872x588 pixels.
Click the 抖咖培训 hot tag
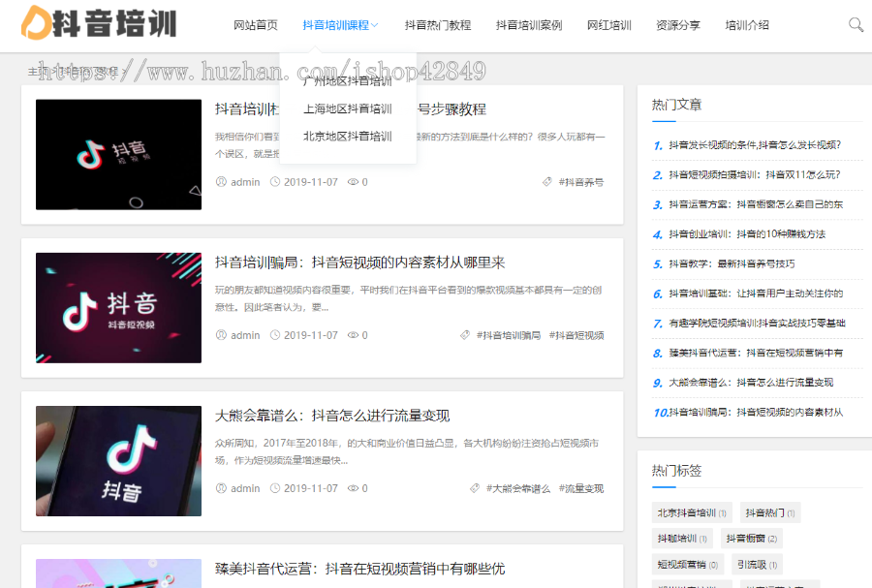[682, 538]
